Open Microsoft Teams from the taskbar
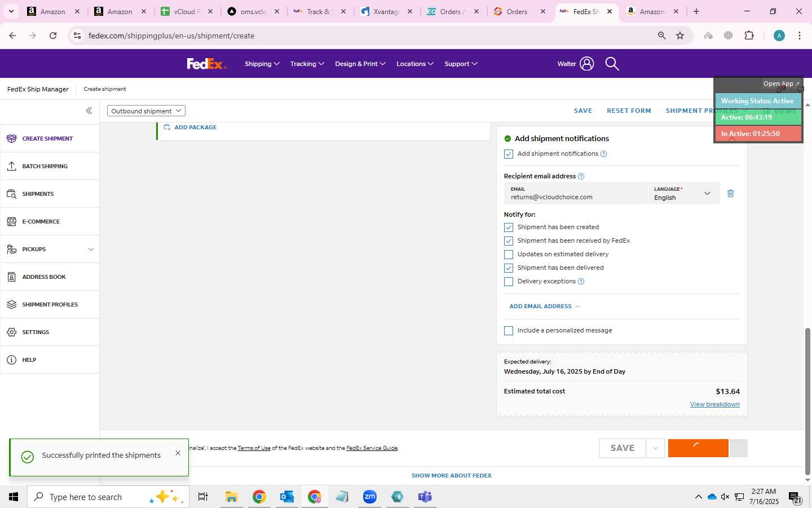The width and height of the screenshot is (812, 508). coord(425,497)
